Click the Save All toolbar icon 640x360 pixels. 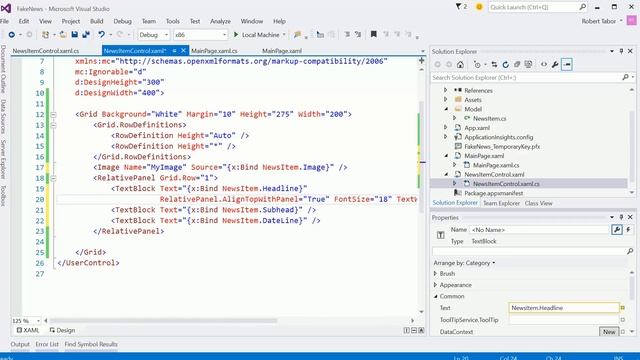[86, 35]
